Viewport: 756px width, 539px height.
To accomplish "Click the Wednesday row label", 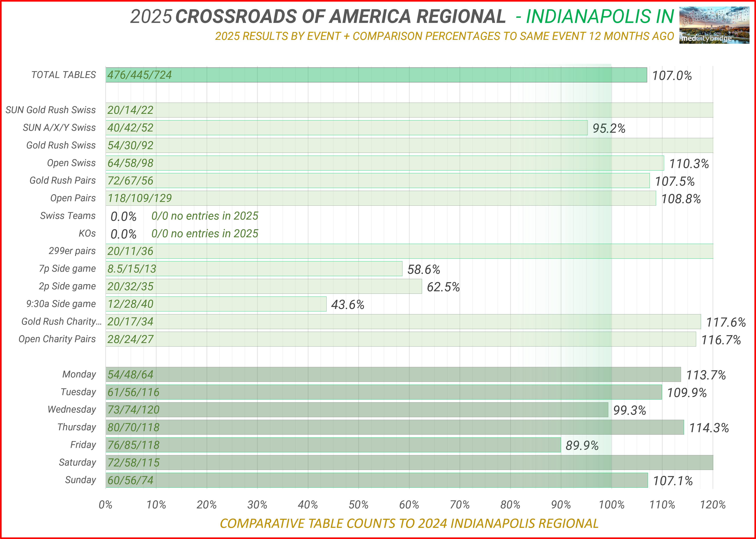I will point(72,409).
